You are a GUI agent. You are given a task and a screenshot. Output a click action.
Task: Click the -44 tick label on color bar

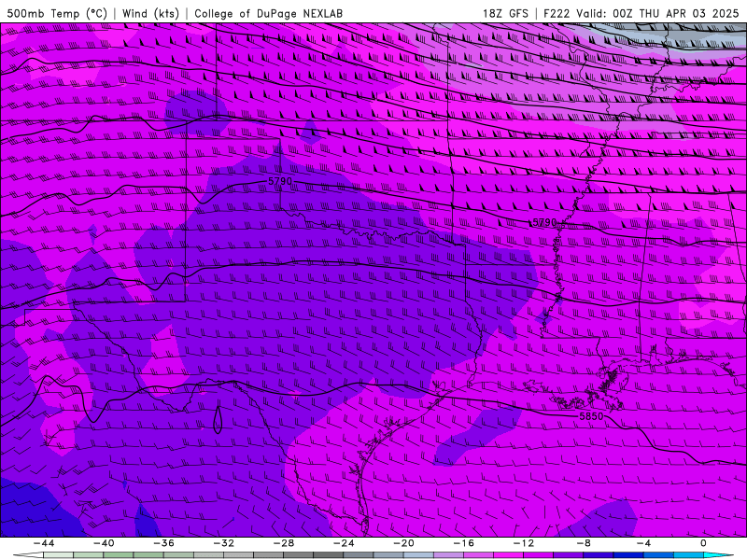[x=44, y=543]
